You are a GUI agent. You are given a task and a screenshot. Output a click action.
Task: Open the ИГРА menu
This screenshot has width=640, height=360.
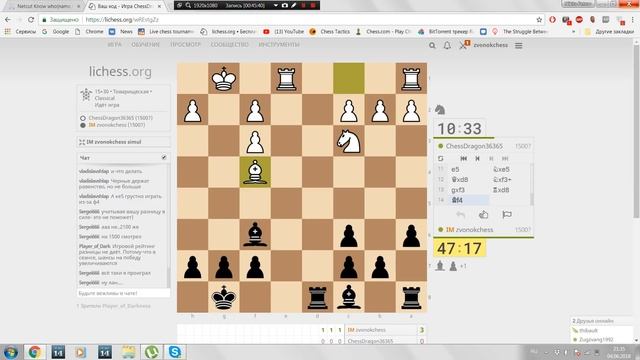coord(115,44)
